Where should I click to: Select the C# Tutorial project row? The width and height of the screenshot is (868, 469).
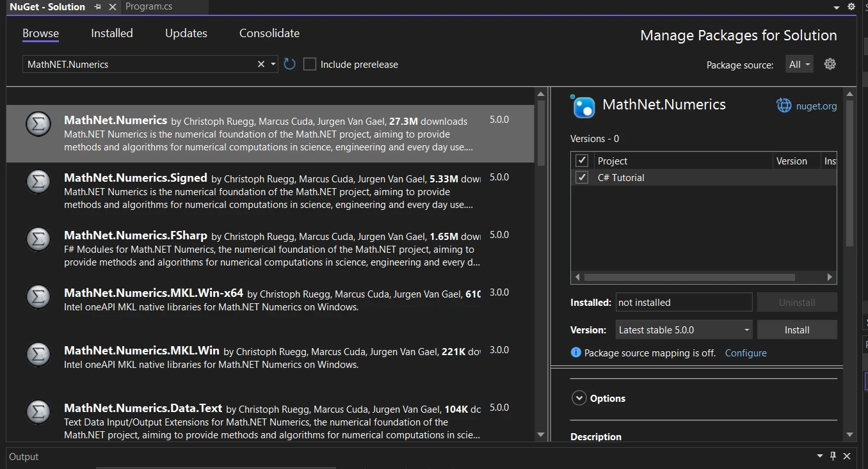(703, 177)
